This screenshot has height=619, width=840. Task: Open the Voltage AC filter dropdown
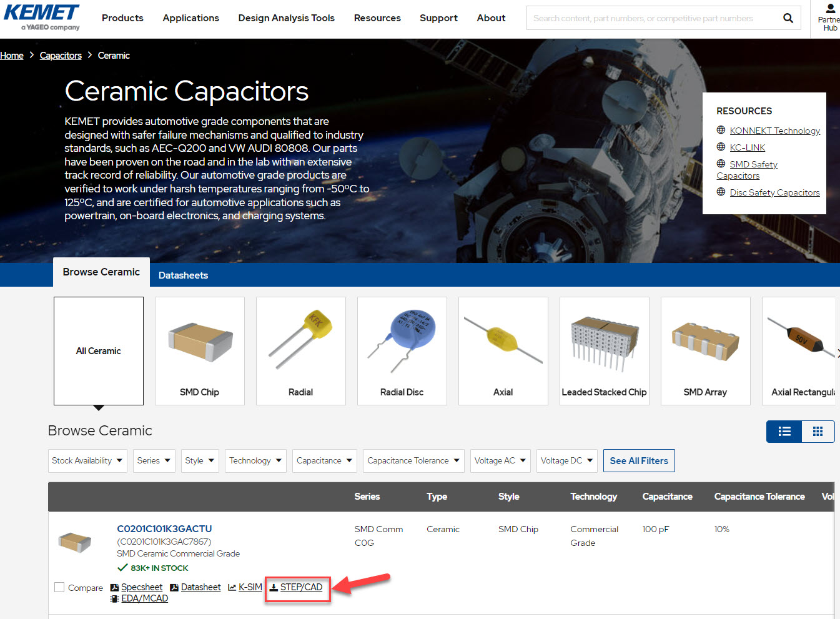tap(500, 461)
